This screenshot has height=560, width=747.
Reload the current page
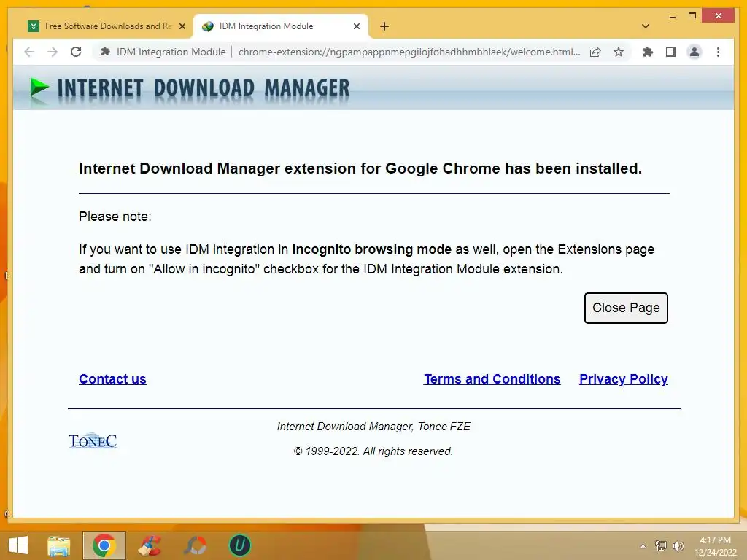coord(76,52)
